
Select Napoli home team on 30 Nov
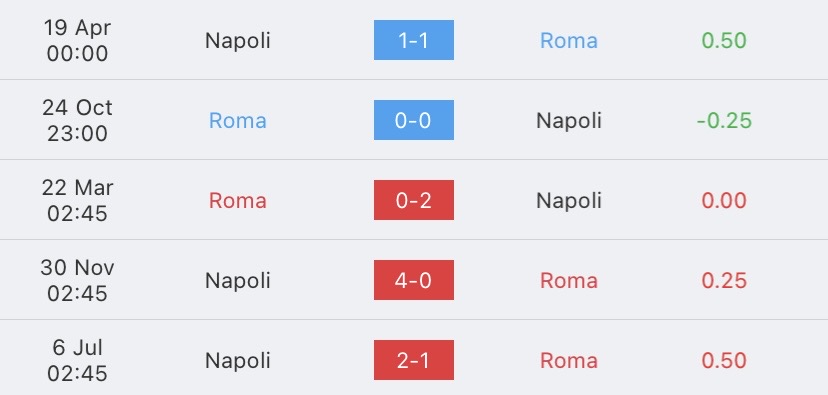[238, 280]
